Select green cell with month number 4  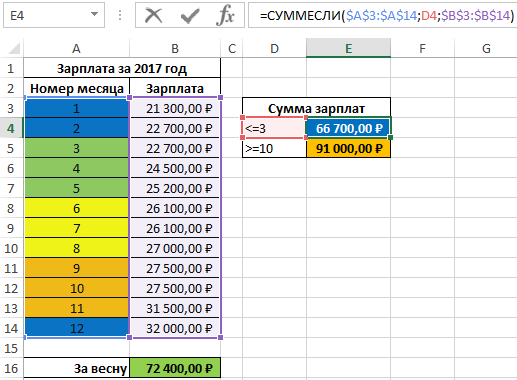point(77,168)
